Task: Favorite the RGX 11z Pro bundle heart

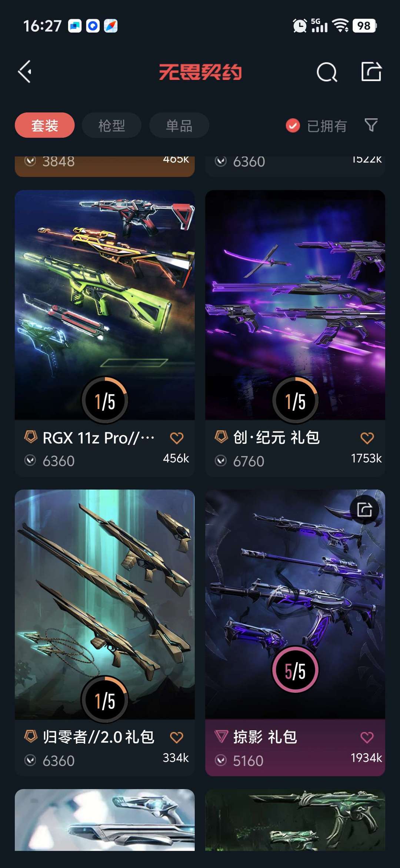Action: click(x=177, y=438)
